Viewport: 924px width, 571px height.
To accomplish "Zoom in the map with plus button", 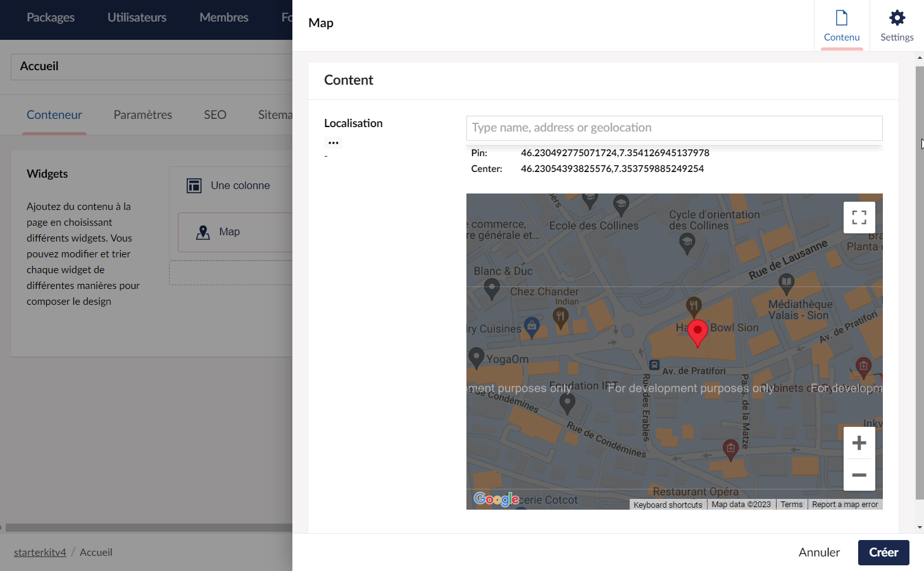I will [859, 443].
